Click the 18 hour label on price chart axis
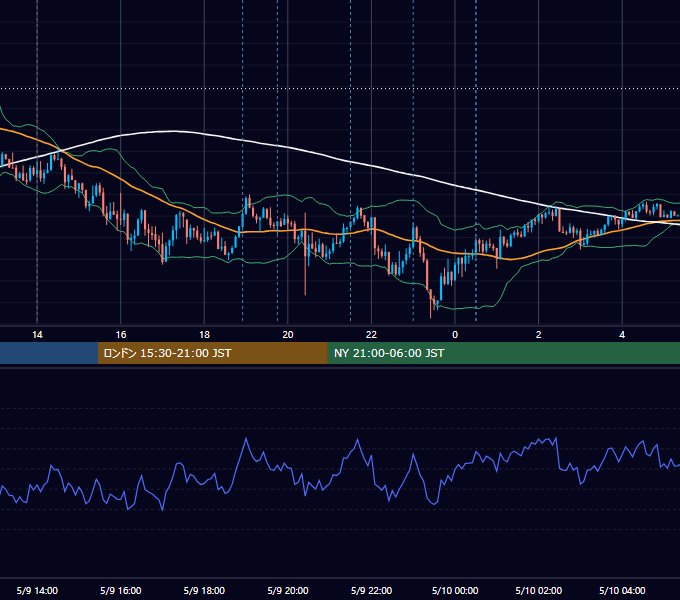680x600 pixels. coord(204,334)
